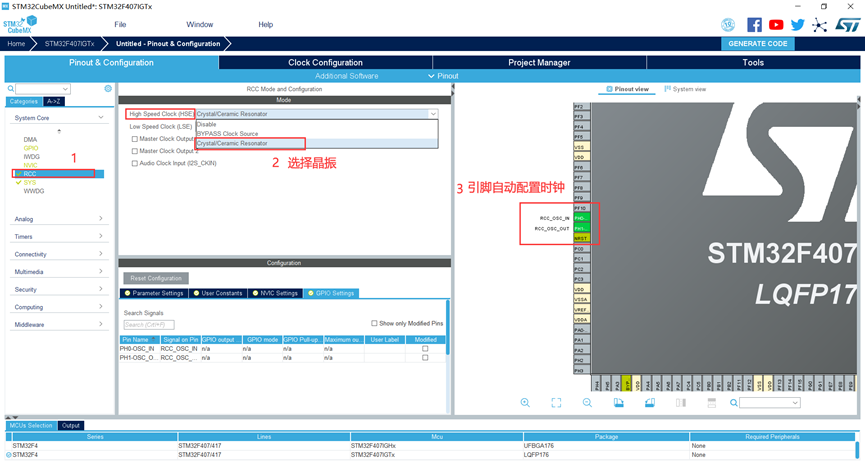Open the Twitter bird icon
The image size is (865, 465).
coord(797,24)
